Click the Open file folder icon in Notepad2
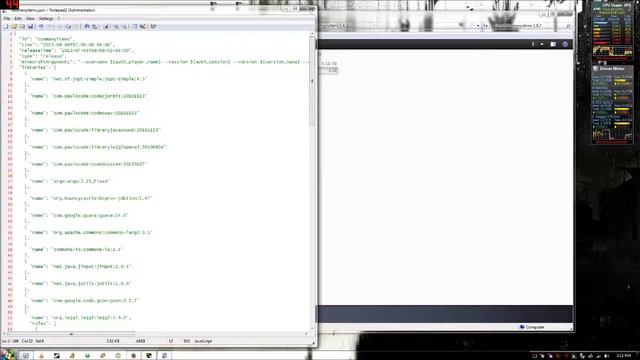 pyautogui.click(x=14, y=27)
